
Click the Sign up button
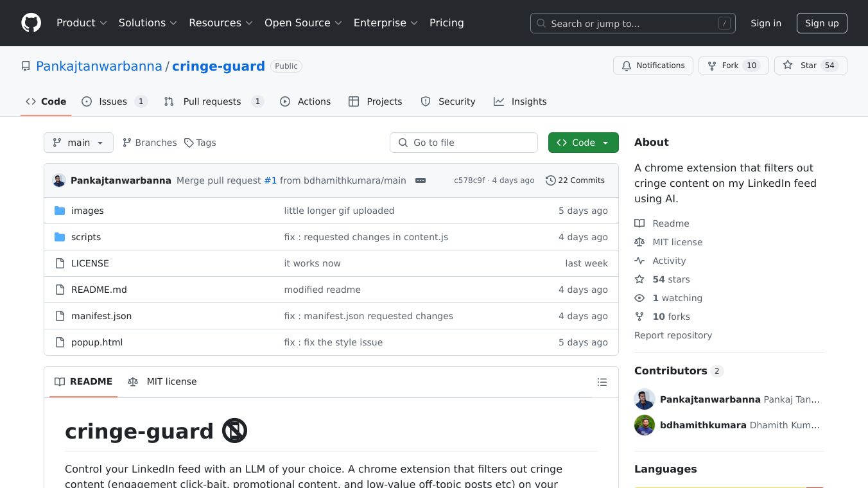(822, 23)
